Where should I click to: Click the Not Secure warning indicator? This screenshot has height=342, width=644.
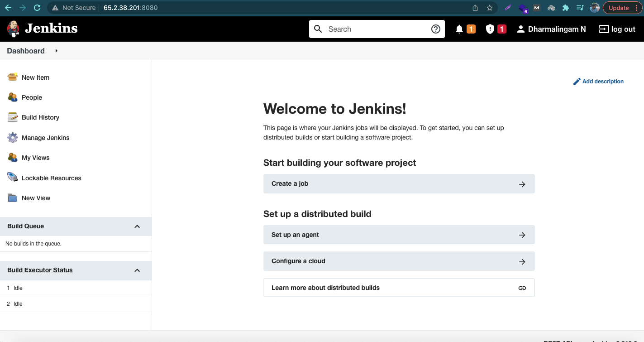74,8
